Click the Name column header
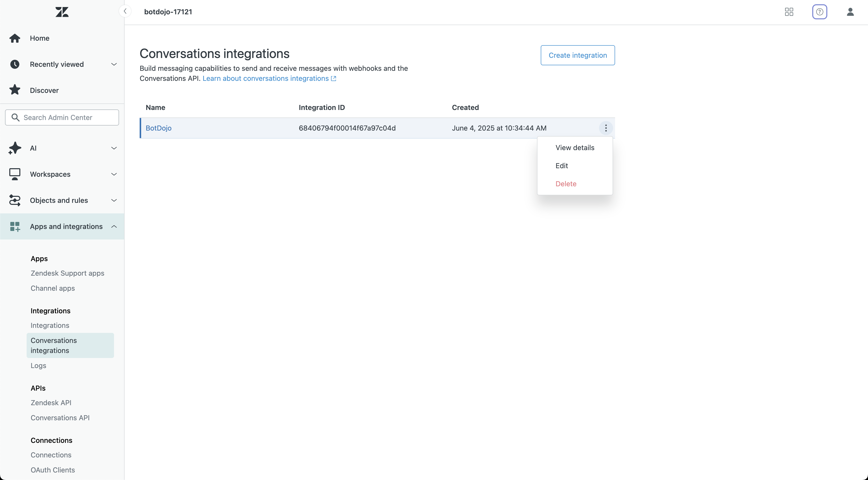The image size is (868, 480). [x=155, y=107]
